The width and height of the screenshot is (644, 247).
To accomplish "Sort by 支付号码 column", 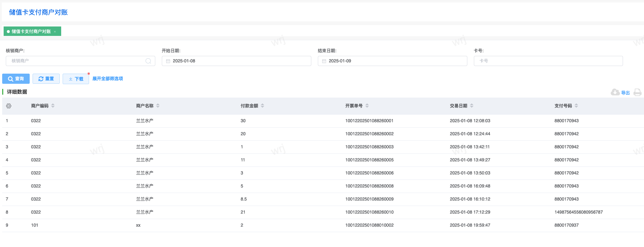I will tap(576, 106).
